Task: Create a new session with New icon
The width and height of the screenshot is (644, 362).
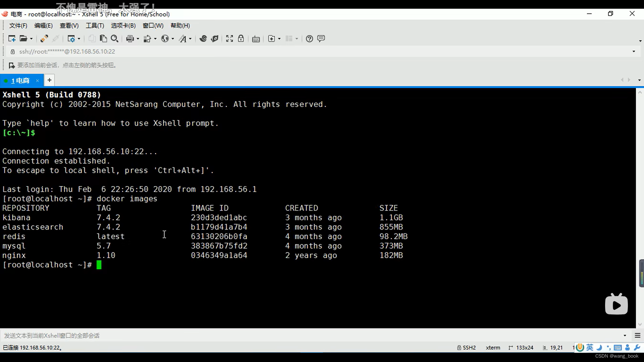Action: point(12,39)
